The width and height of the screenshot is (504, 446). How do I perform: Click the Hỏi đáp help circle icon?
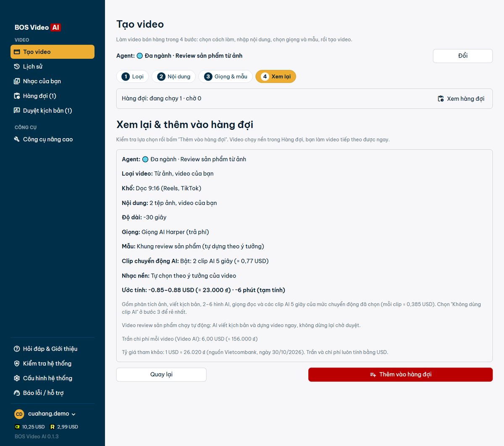coord(17,349)
